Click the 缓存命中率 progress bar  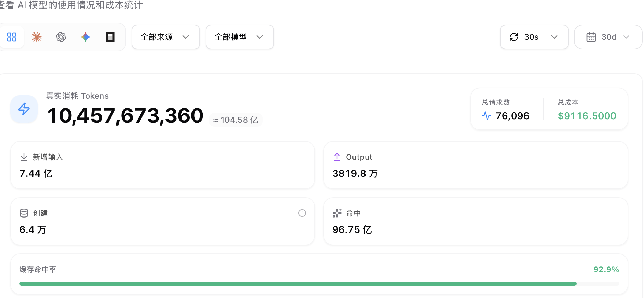[319, 284]
